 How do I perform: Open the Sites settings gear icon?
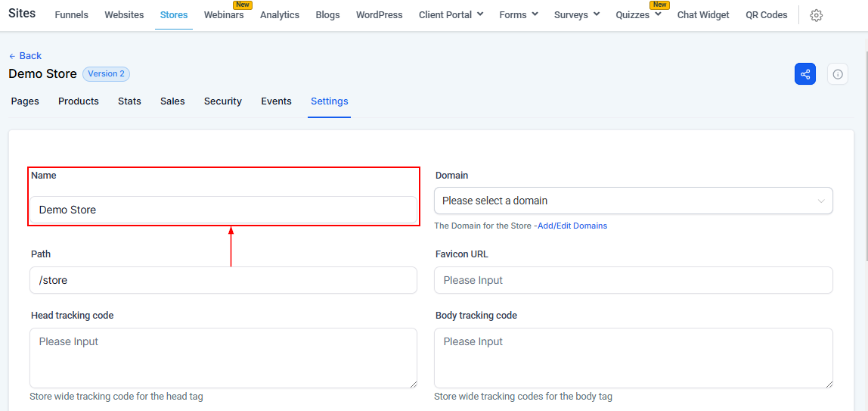coord(816,15)
